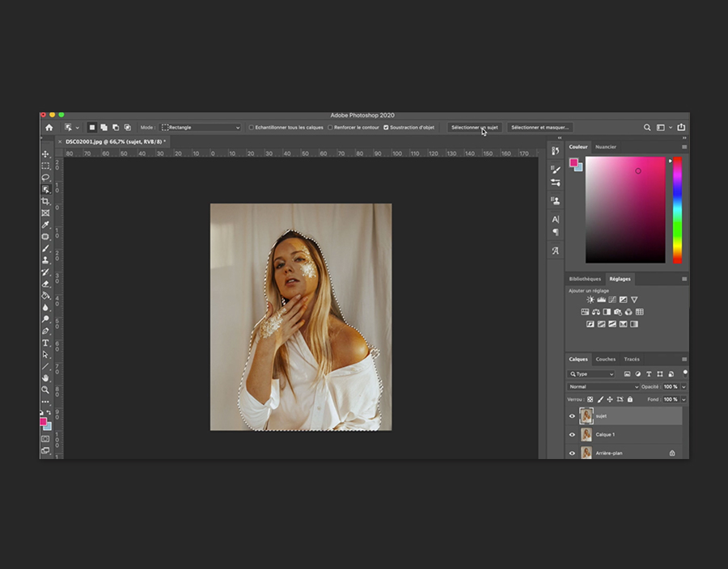Uncheck Soustraction d'objet checkbox

[386, 128]
